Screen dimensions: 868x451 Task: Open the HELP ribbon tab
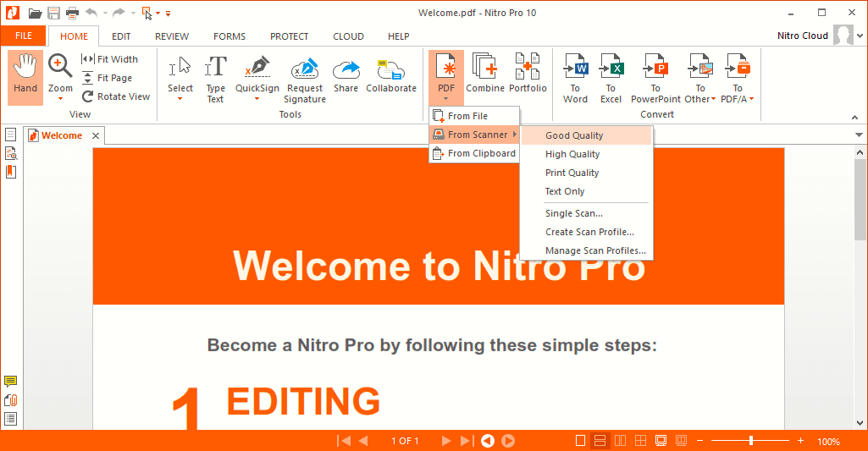coord(399,36)
